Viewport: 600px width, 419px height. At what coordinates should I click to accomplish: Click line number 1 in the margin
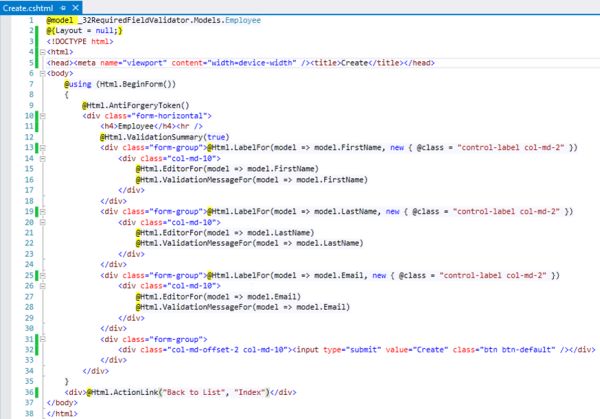pyautogui.click(x=31, y=20)
